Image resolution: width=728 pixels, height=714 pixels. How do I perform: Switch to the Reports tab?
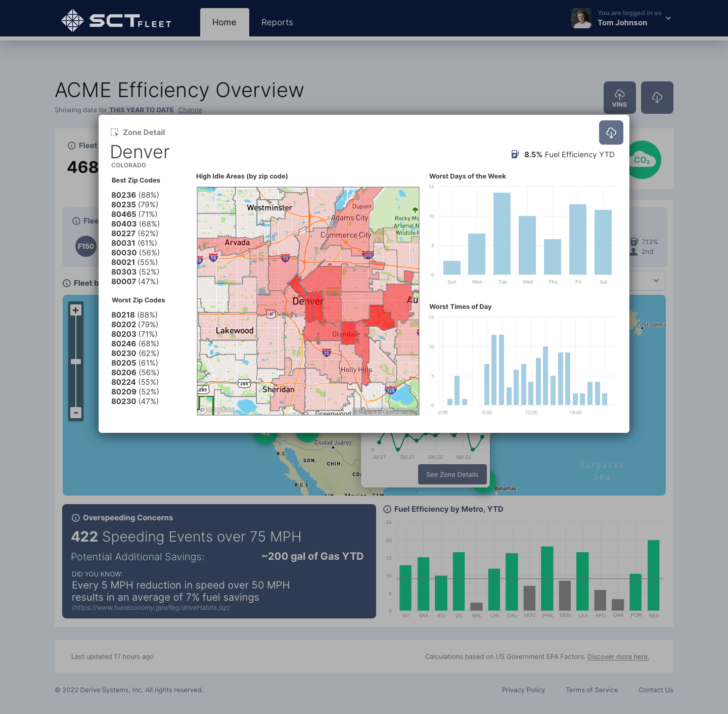pos(277,22)
